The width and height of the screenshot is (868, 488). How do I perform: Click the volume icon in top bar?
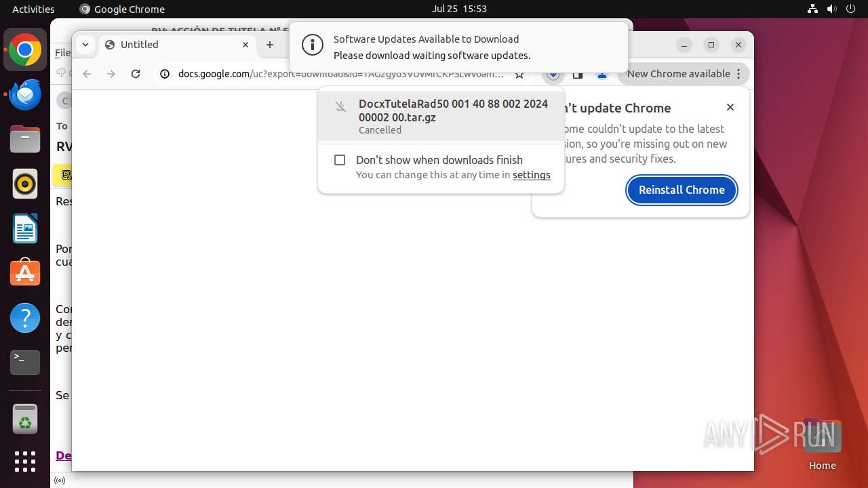[x=831, y=9]
